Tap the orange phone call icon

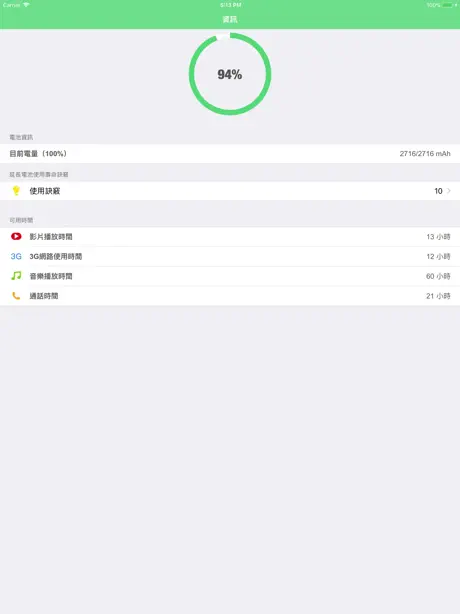click(x=16, y=296)
